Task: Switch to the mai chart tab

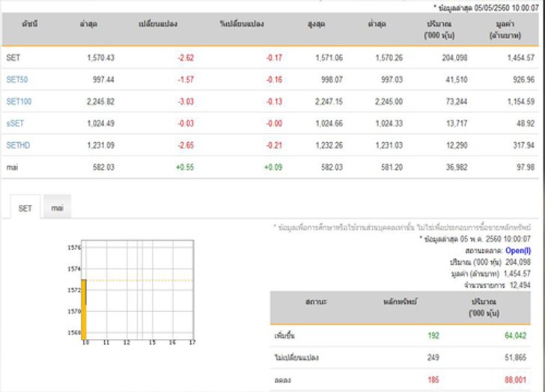Action: pyautogui.click(x=58, y=208)
